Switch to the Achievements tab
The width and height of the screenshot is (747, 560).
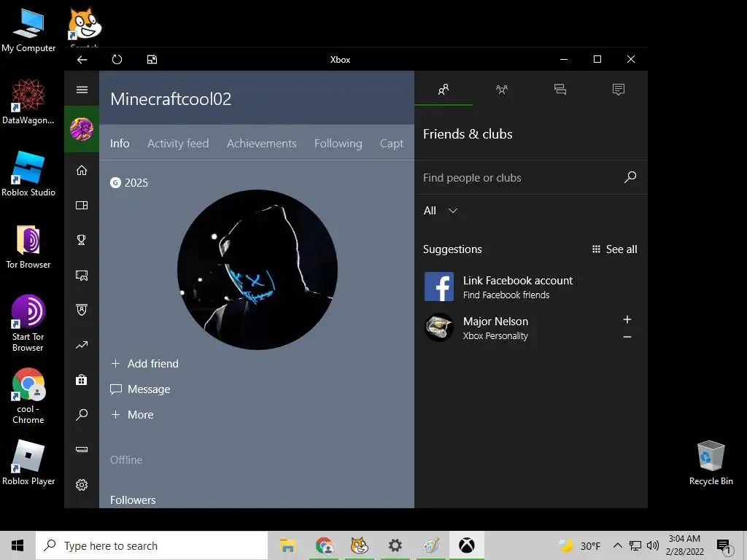pos(262,144)
